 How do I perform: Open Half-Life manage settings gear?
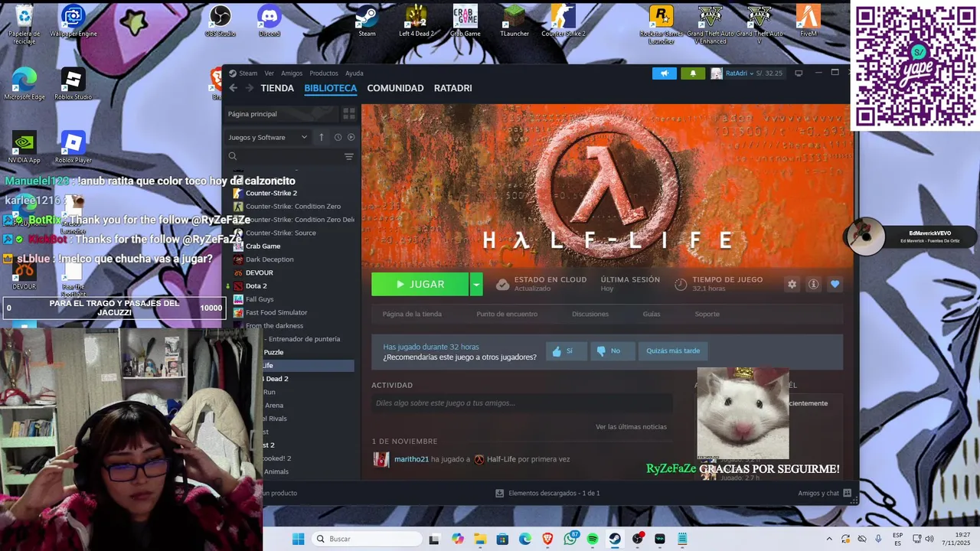[x=792, y=284]
